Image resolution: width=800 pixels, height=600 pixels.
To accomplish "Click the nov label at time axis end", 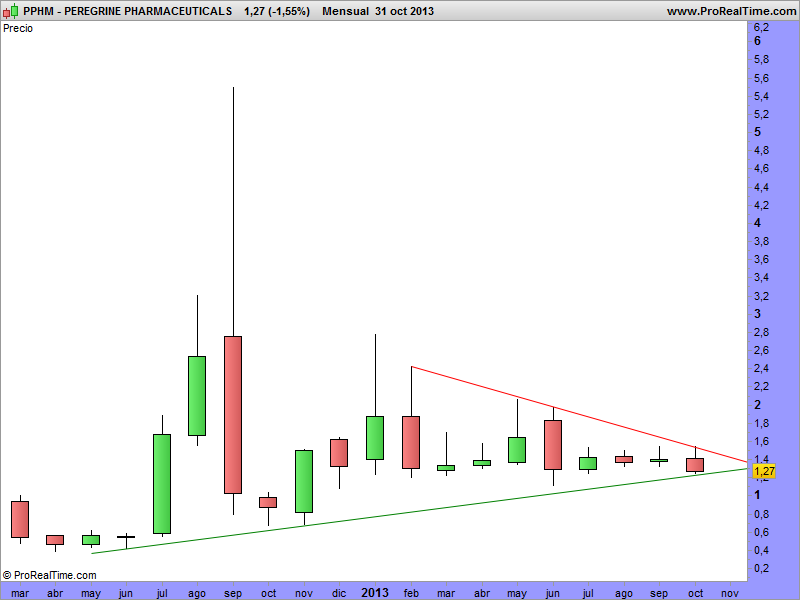I will 731,593.
